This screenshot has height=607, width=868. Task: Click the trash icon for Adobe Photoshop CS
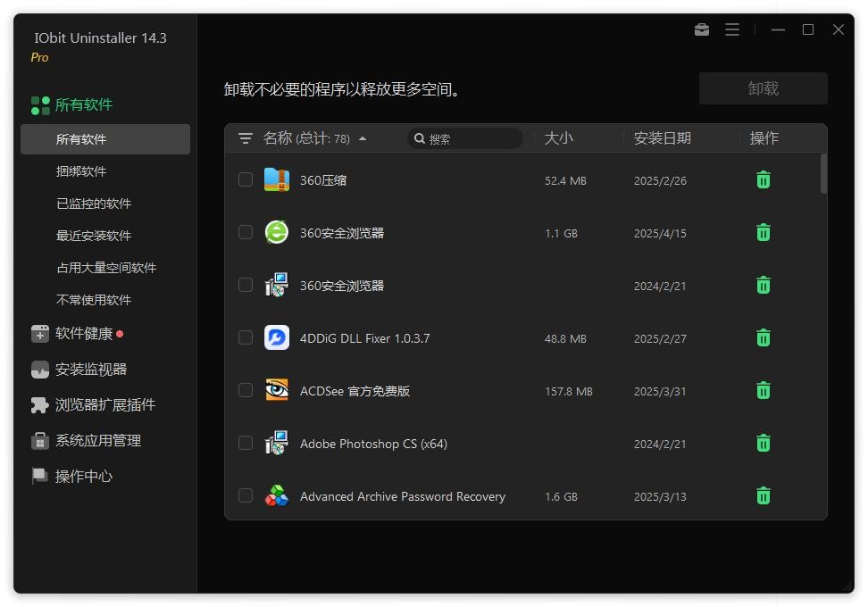pos(764,443)
